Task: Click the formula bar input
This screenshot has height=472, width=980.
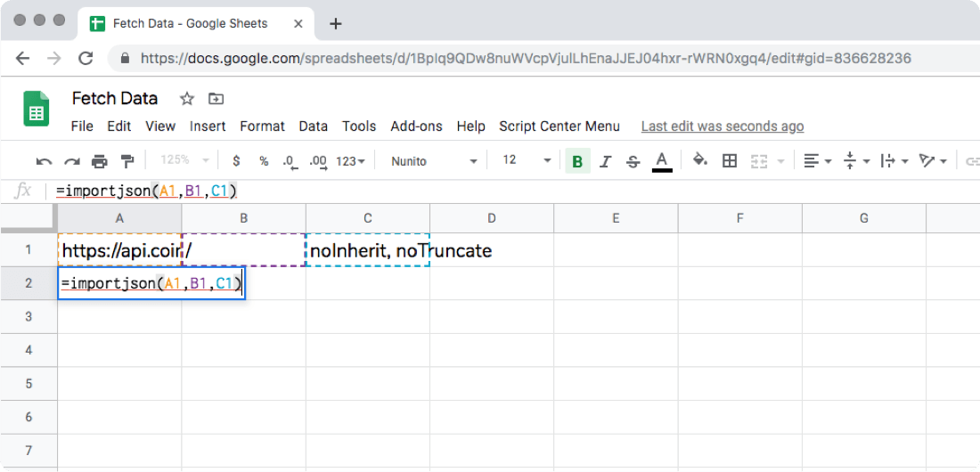Action: pos(512,191)
